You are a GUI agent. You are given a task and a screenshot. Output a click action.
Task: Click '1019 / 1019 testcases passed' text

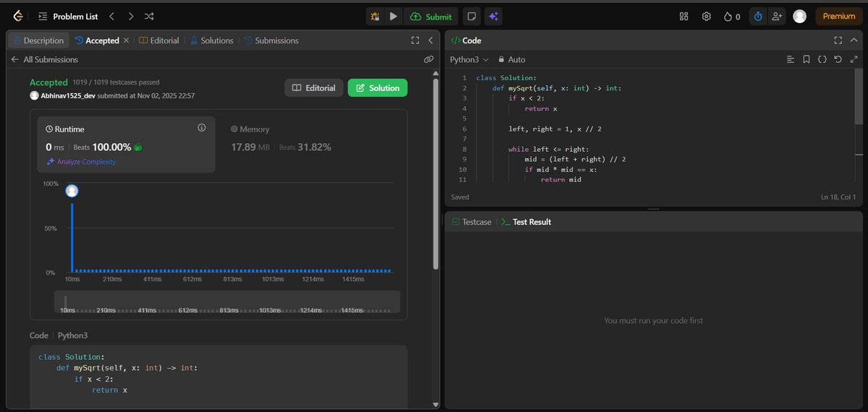click(x=116, y=82)
